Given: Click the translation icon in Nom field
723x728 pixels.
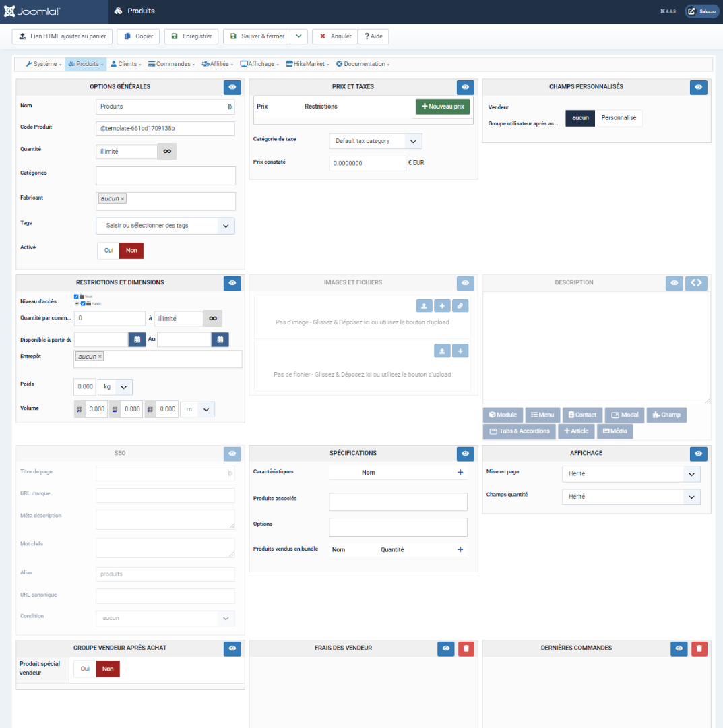Looking at the screenshot, I should (230, 107).
